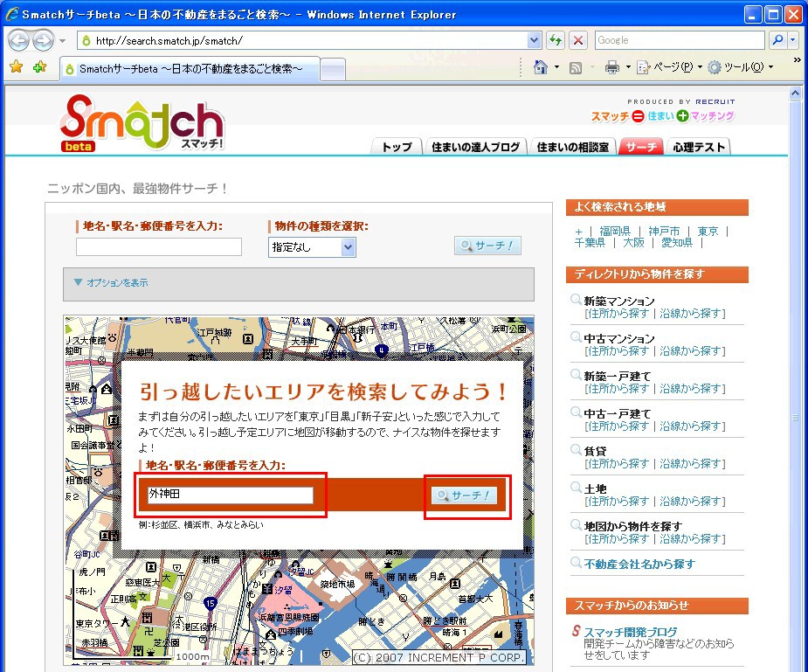Click the magnifier icon beside 新築マンション
The image size is (808, 672).
[x=576, y=300]
